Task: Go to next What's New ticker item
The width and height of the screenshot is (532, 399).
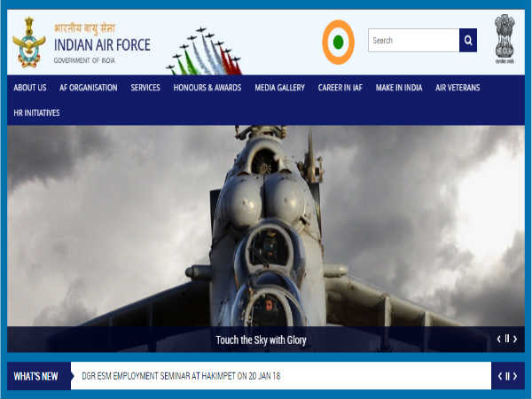Action: tap(515, 376)
